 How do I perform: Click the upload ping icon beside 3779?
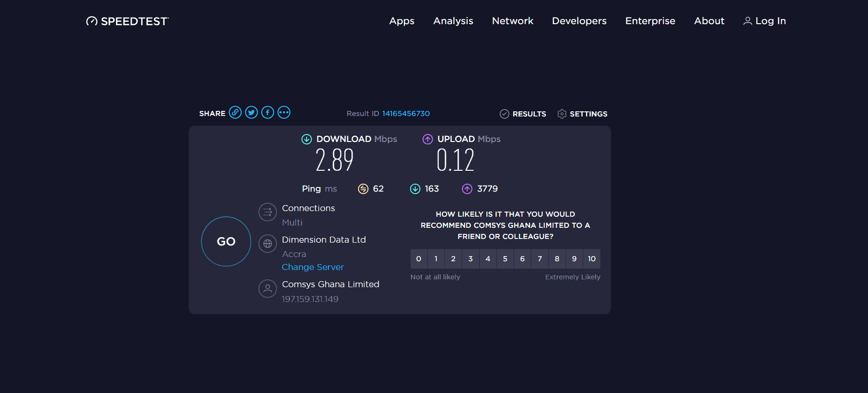[467, 189]
